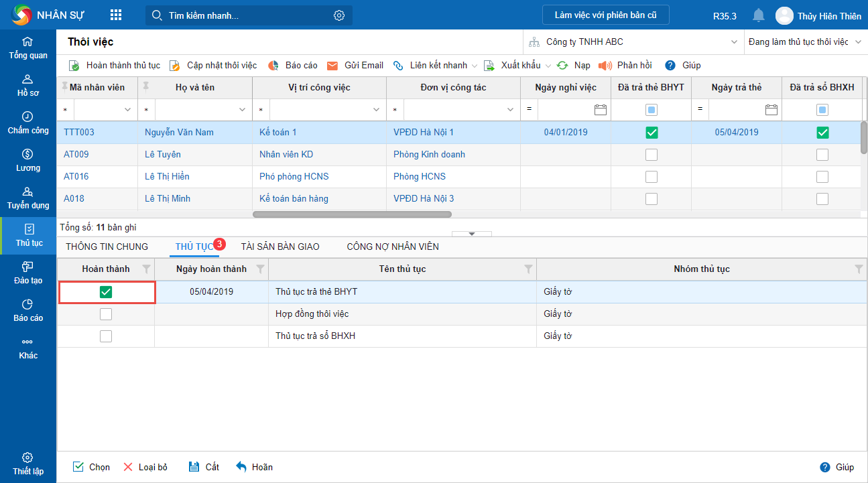868x483 pixels.
Task: Click Hoàn thành thủ tục button
Action: coord(115,66)
